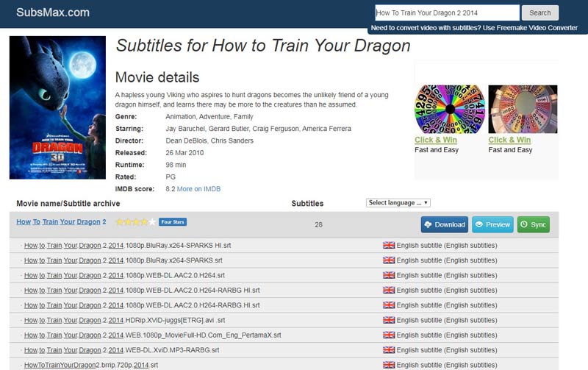
Task: Click the Four Stars rating badge
Action: click(x=173, y=221)
